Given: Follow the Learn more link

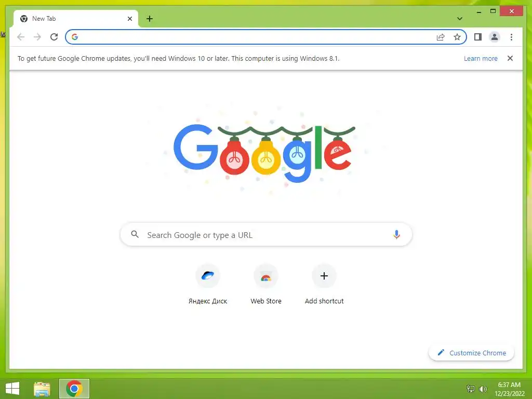Looking at the screenshot, I should pyautogui.click(x=481, y=58).
